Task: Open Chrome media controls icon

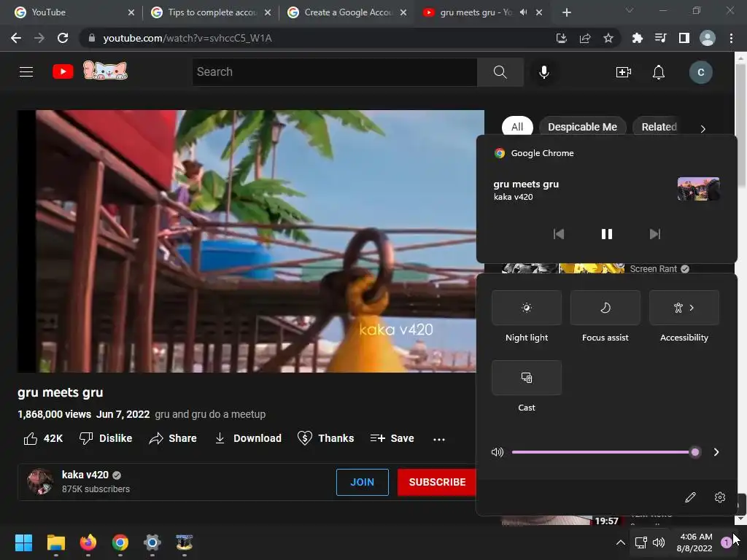Action: click(x=660, y=38)
